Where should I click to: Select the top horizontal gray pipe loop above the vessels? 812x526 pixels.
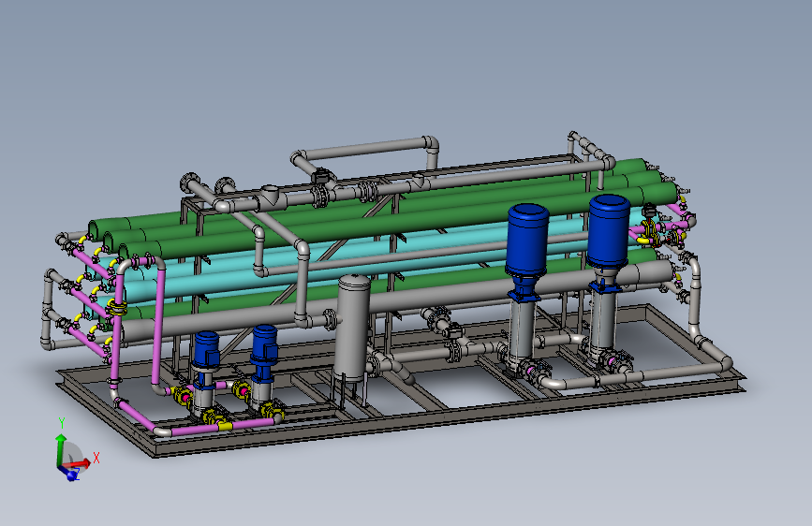(x=366, y=150)
